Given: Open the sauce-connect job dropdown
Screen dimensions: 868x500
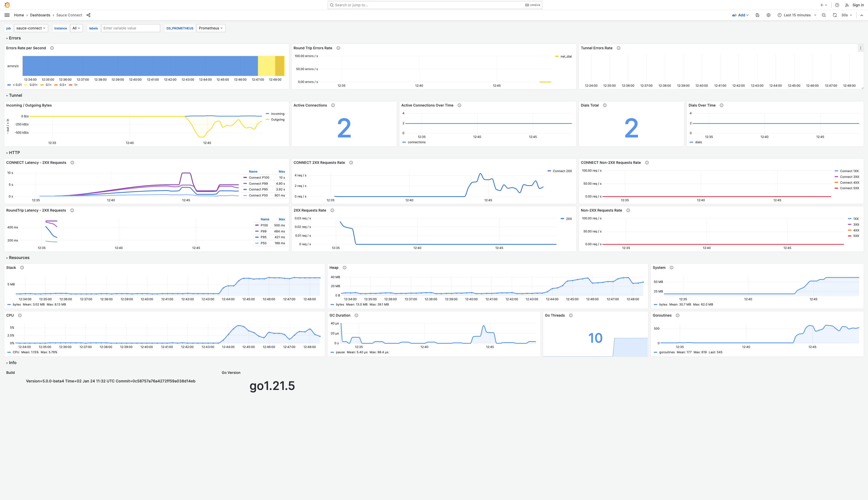Looking at the screenshot, I should (31, 28).
